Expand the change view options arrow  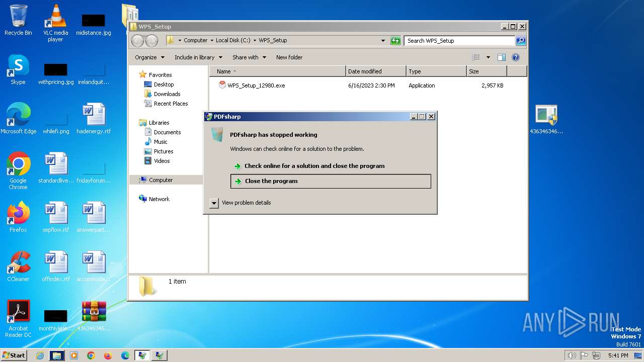click(x=488, y=57)
